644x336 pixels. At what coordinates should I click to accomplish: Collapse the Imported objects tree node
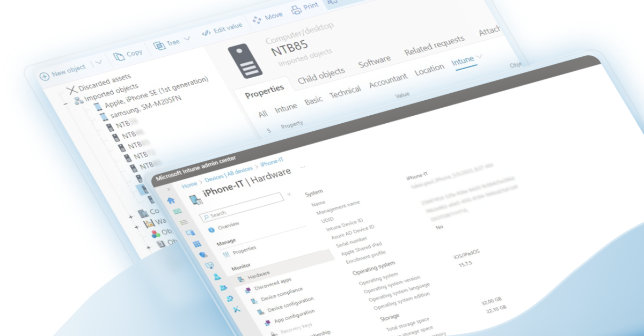[x=65, y=103]
